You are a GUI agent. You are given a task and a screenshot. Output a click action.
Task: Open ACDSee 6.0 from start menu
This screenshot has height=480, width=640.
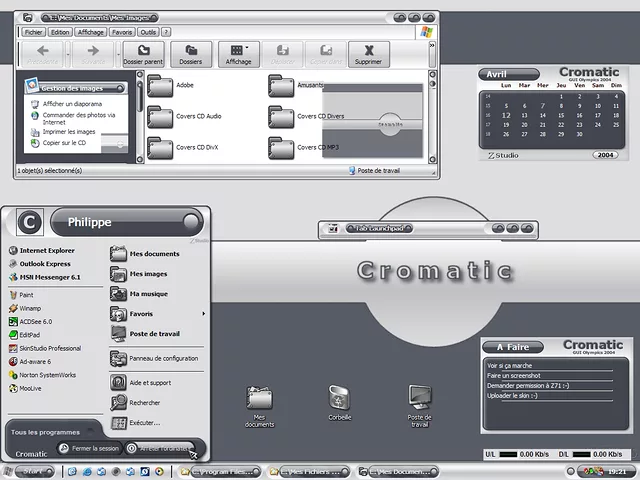(34, 321)
